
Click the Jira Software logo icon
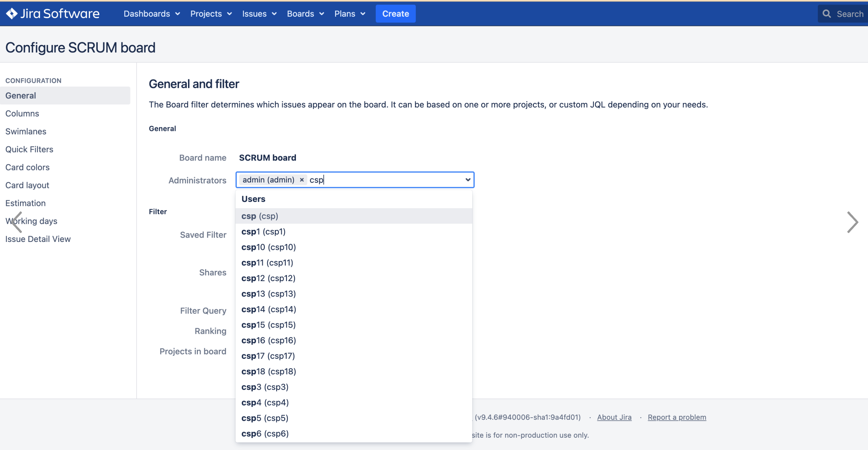pos(11,14)
